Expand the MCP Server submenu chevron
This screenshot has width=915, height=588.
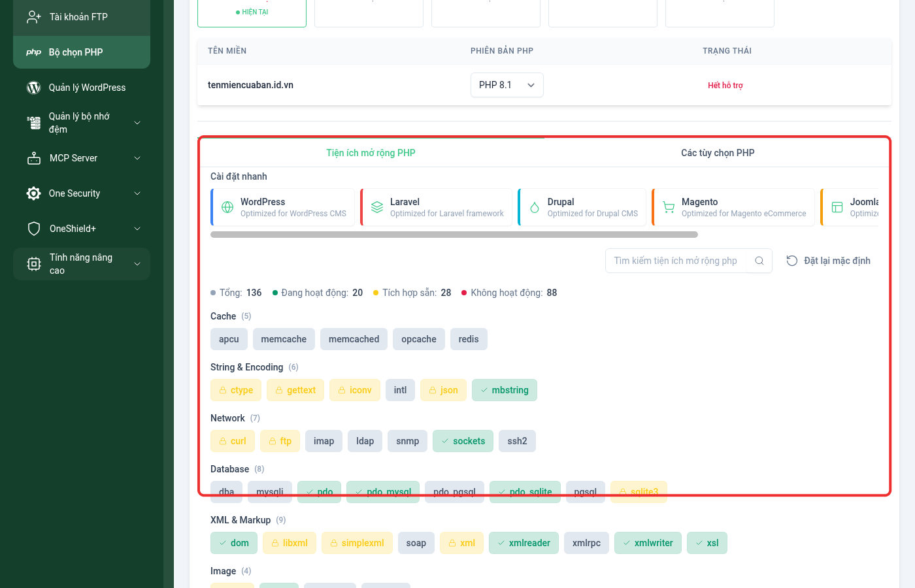pyautogui.click(x=137, y=158)
